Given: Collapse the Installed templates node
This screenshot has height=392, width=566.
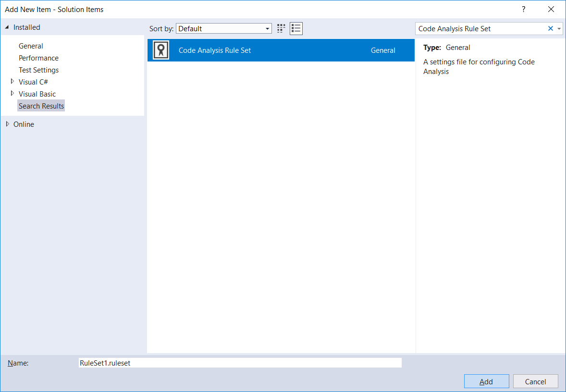Looking at the screenshot, I should [7, 27].
